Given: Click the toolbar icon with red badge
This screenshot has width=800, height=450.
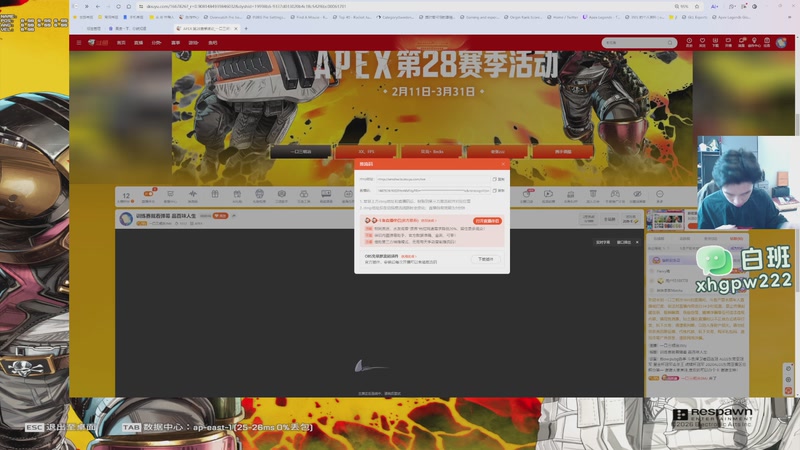Looking at the screenshot, I should tap(148, 195).
